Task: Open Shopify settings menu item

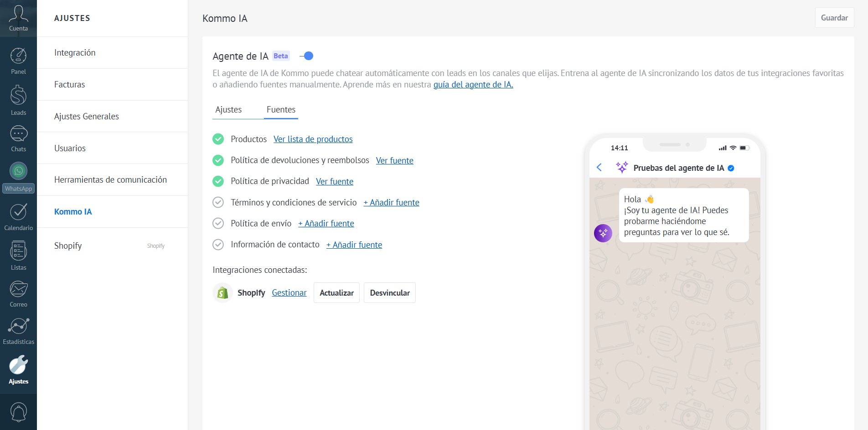Action: click(x=112, y=246)
